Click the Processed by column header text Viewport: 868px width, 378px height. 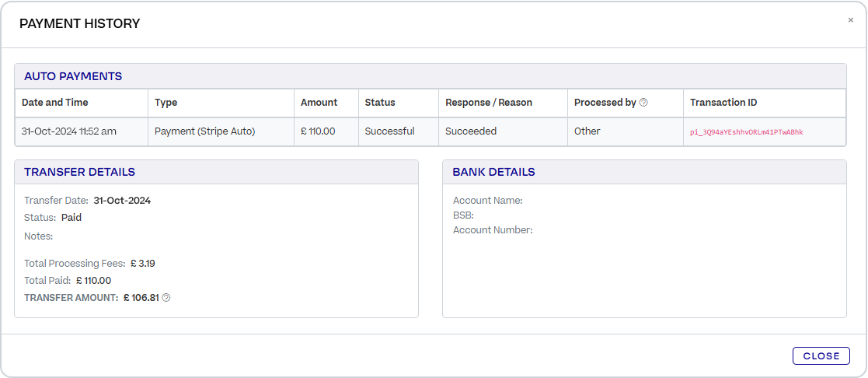[605, 103]
